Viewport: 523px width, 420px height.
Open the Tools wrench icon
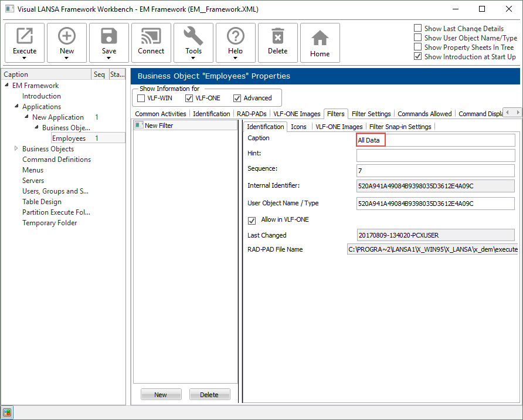coord(193,36)
